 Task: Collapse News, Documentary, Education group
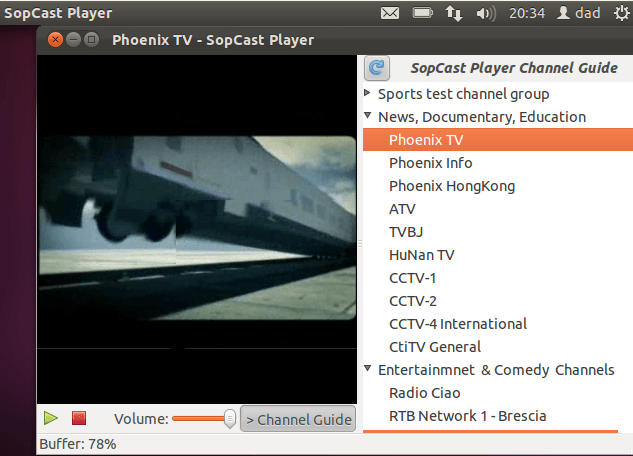(x=368, y=117)
